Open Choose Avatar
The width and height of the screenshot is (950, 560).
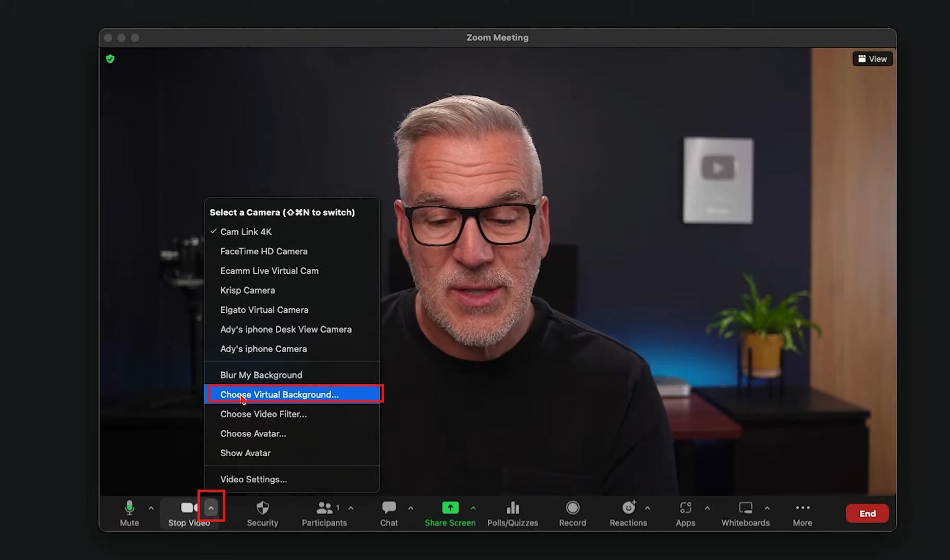pyautogui.click(x=292, y=434)
